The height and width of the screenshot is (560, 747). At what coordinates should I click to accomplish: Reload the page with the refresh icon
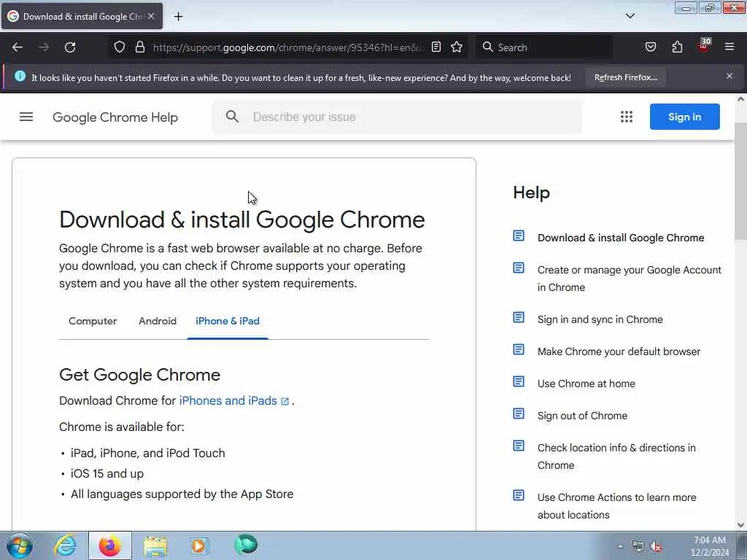click(x=70, y=47)
